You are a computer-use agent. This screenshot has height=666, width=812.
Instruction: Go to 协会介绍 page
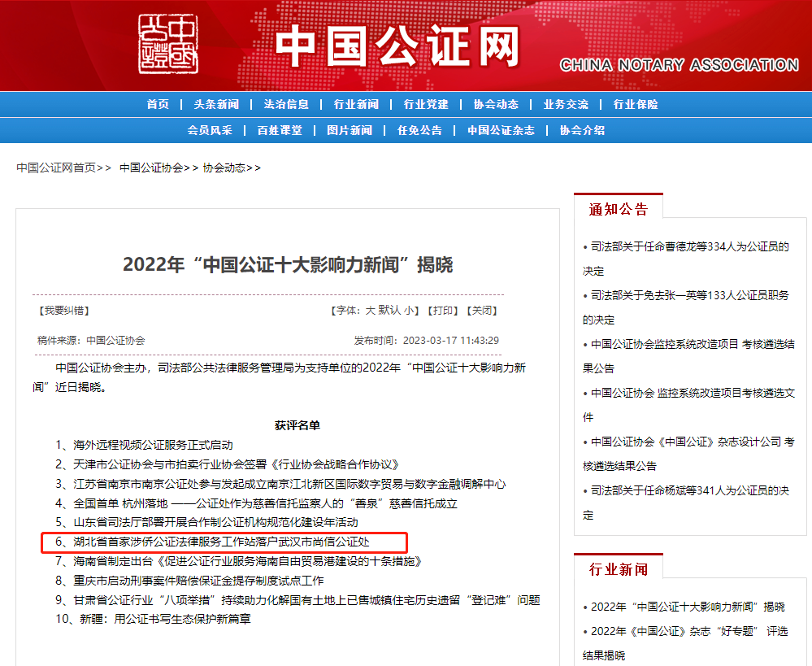click(x=582, y=130)
